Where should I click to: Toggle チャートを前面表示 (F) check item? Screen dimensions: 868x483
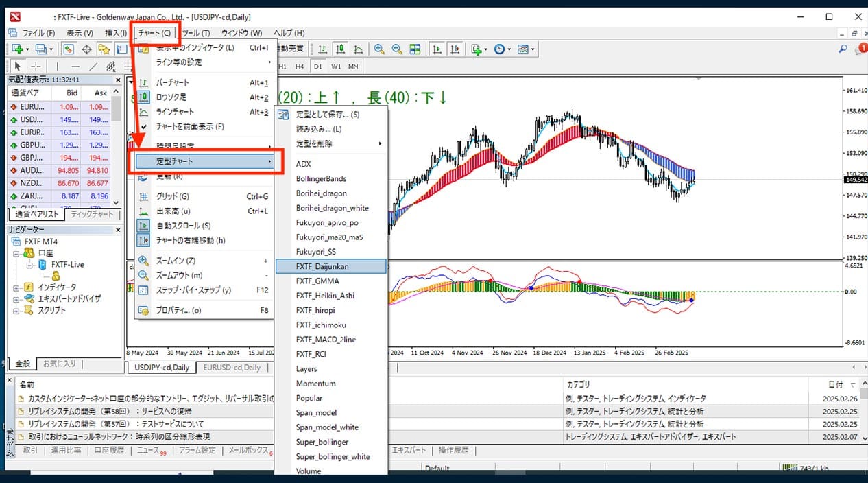(204, 126)
